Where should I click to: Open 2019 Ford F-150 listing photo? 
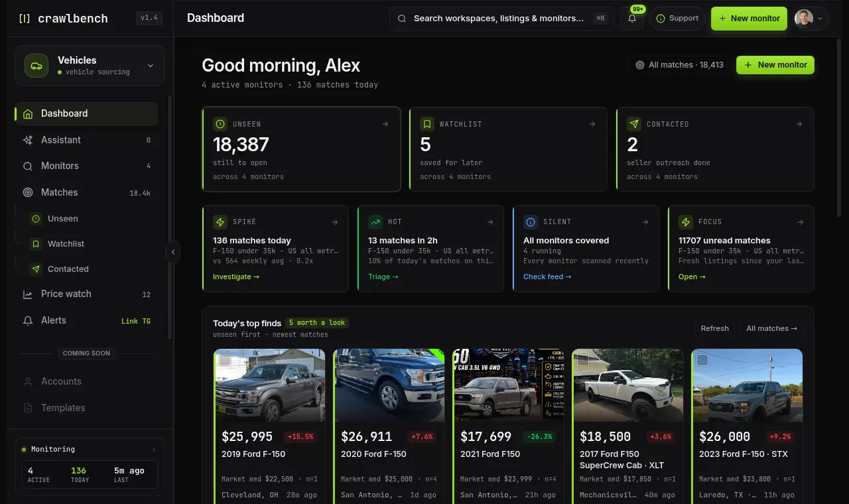[x=270, y=385]
